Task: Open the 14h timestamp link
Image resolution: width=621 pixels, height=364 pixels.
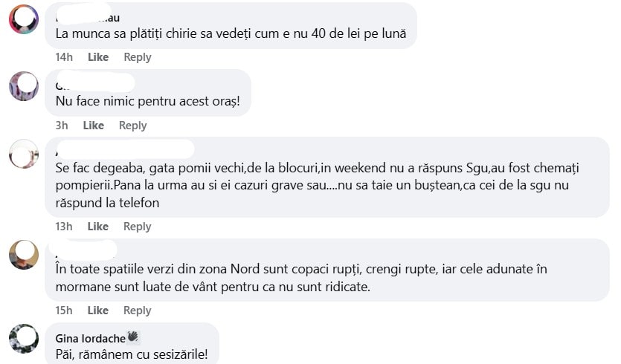Action: click(x=65, y=57)
